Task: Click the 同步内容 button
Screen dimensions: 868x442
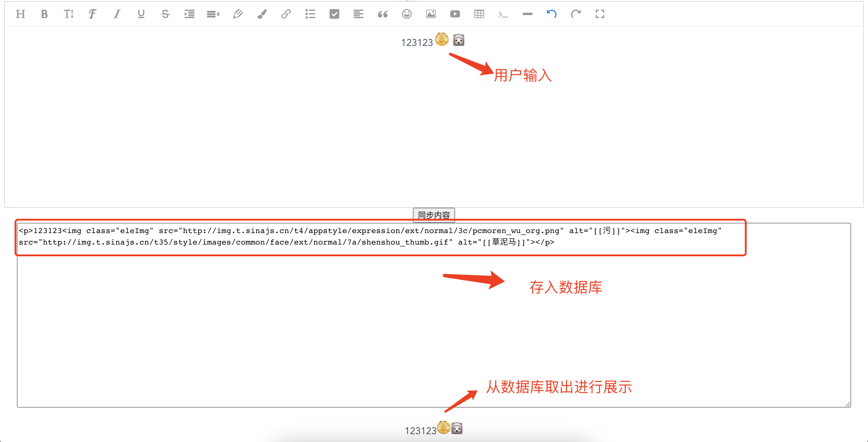Action: (434, 215)
